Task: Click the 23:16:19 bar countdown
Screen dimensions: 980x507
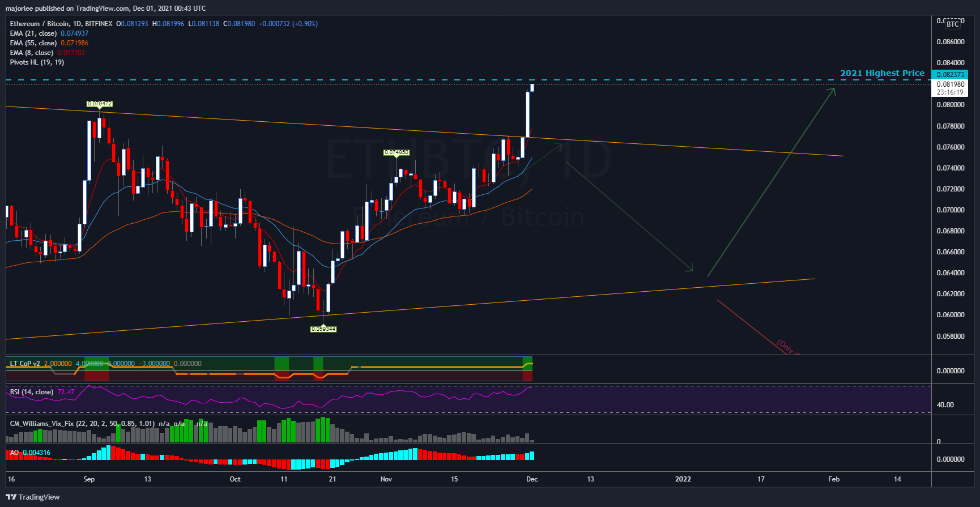Action: (x=950, y=92)
